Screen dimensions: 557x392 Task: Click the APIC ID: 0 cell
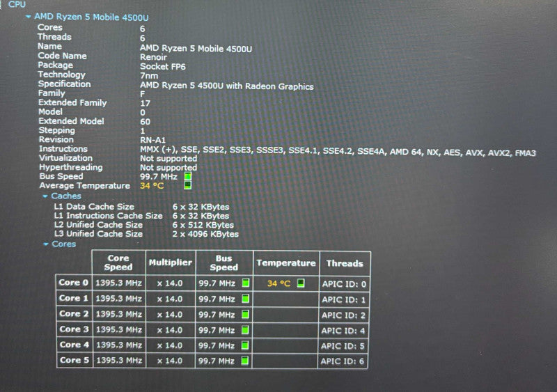pos(344,284)
